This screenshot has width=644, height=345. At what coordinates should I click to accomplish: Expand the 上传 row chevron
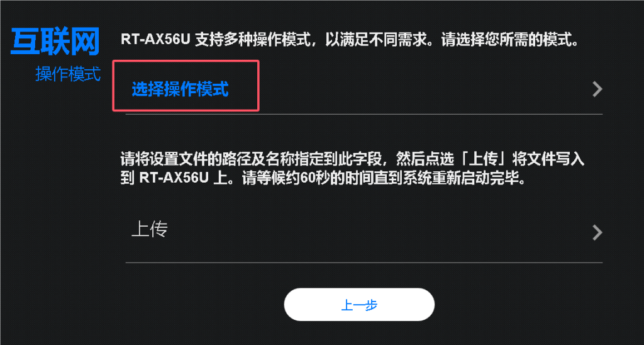click(597, 232)
